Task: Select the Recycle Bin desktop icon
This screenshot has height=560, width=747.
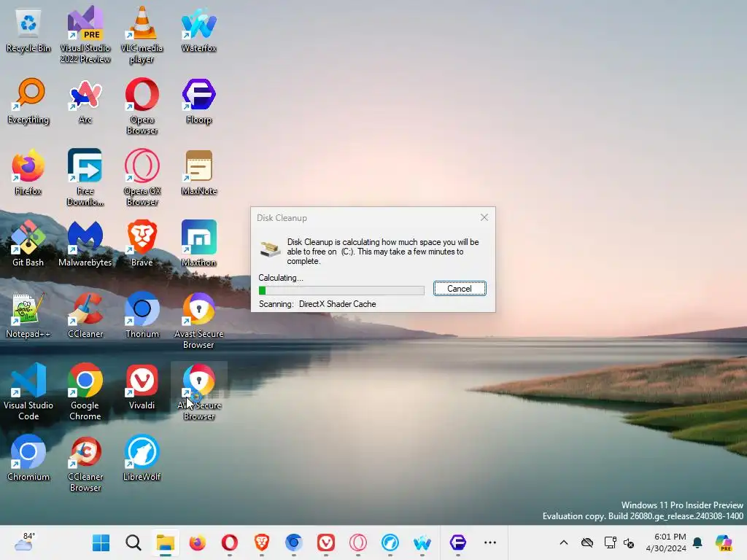Action: tap(28, 31)
